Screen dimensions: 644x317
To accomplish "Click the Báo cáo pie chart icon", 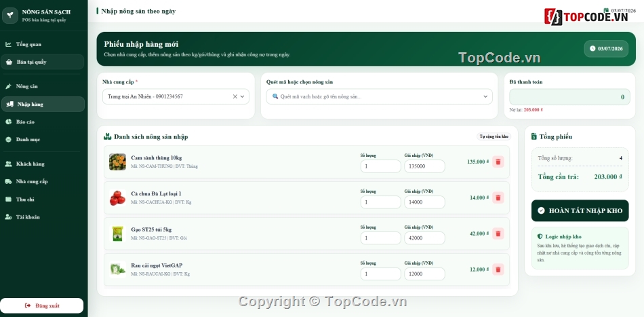I will tap(8, 122).
